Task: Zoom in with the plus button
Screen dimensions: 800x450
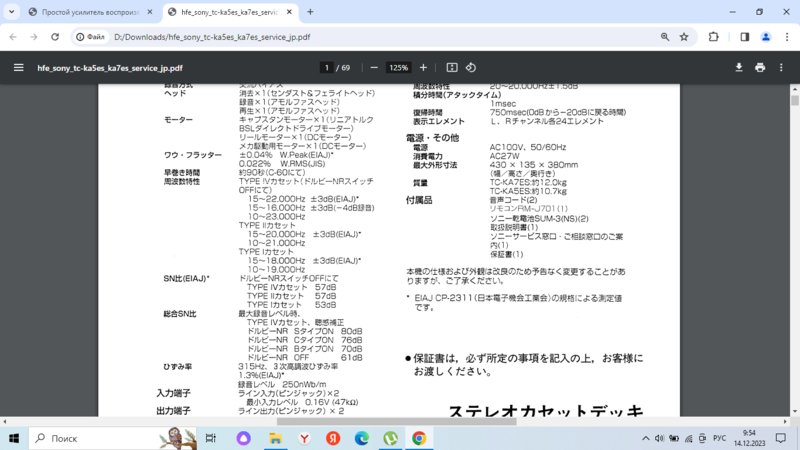Action: tap(423, 67)
